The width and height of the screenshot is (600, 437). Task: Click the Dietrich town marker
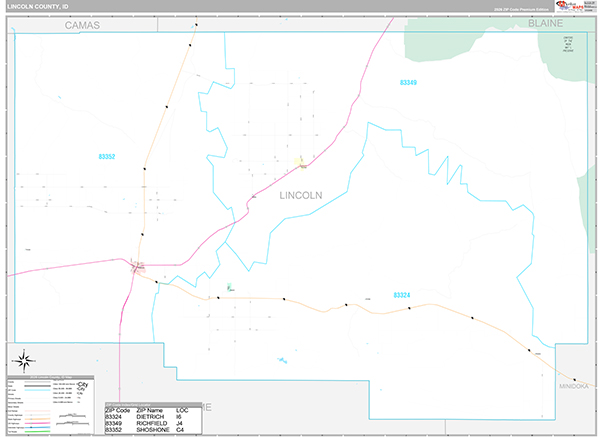229,288
